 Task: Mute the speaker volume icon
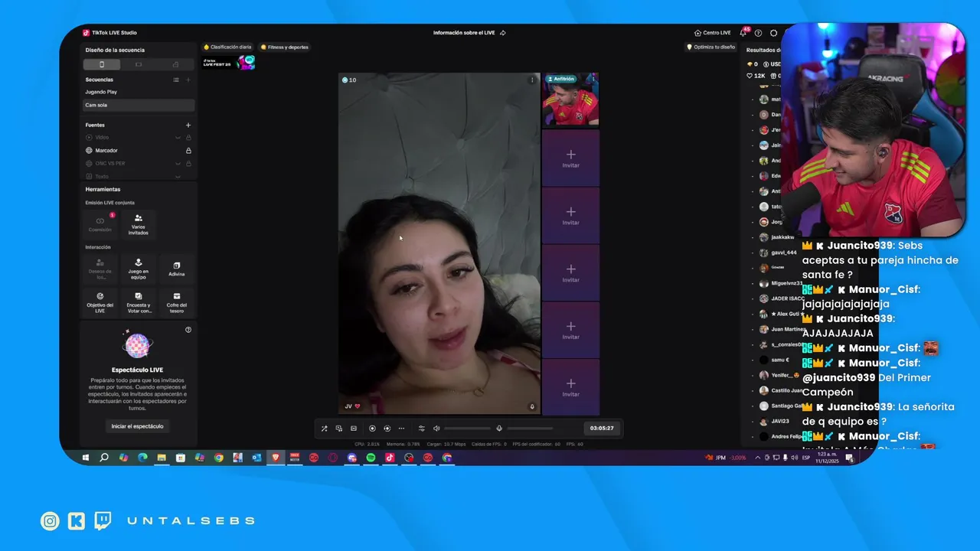click(x=436, y=429)
